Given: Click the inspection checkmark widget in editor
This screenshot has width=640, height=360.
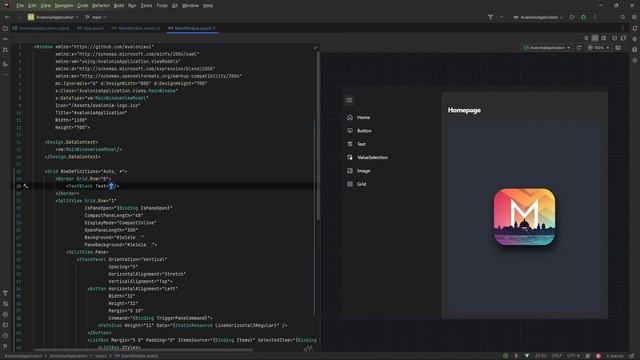Looking at the screenshot, I should (316, 47).
